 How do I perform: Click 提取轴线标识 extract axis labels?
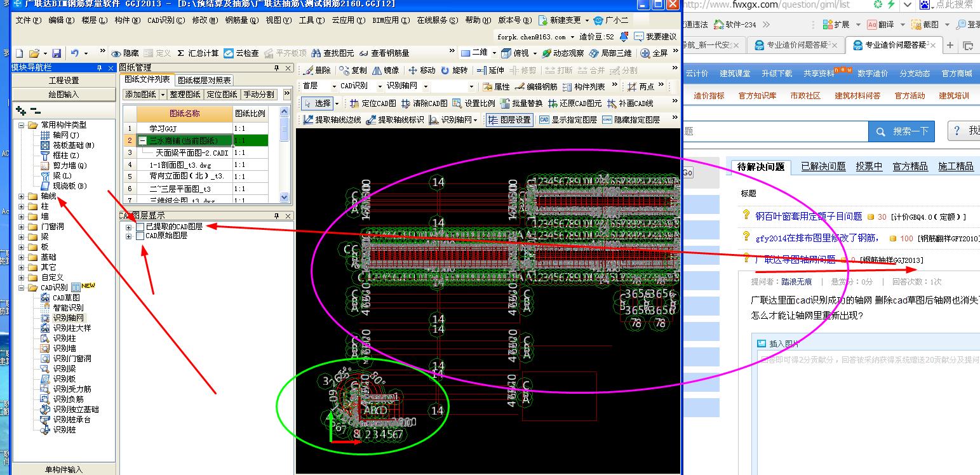(395, 119)
